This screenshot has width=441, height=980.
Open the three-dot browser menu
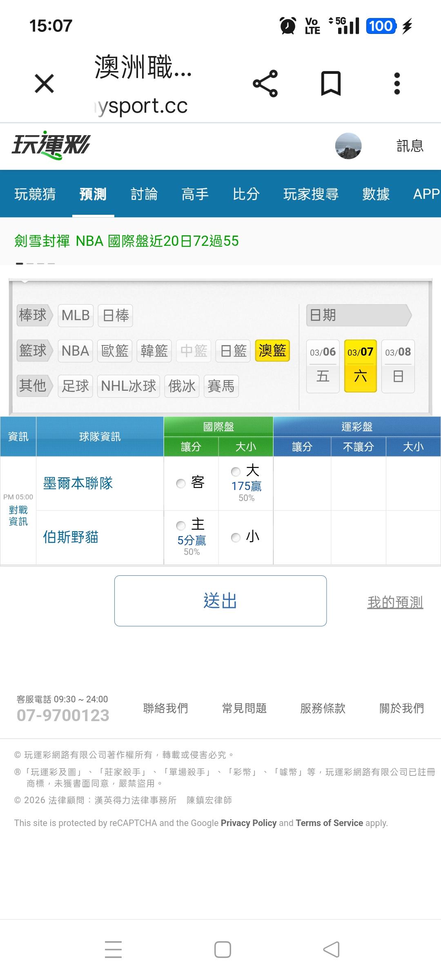click(397, 84)
